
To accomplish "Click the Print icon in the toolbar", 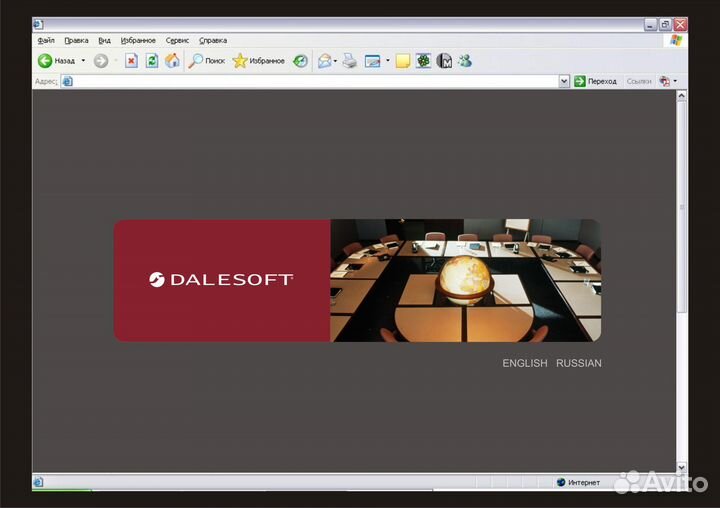I will pos(350,61).
